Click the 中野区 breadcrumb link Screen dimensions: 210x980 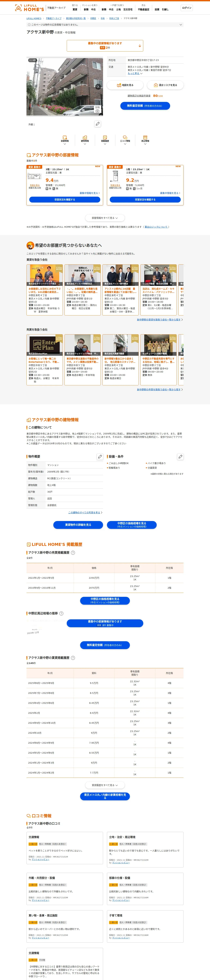point(93,18)
